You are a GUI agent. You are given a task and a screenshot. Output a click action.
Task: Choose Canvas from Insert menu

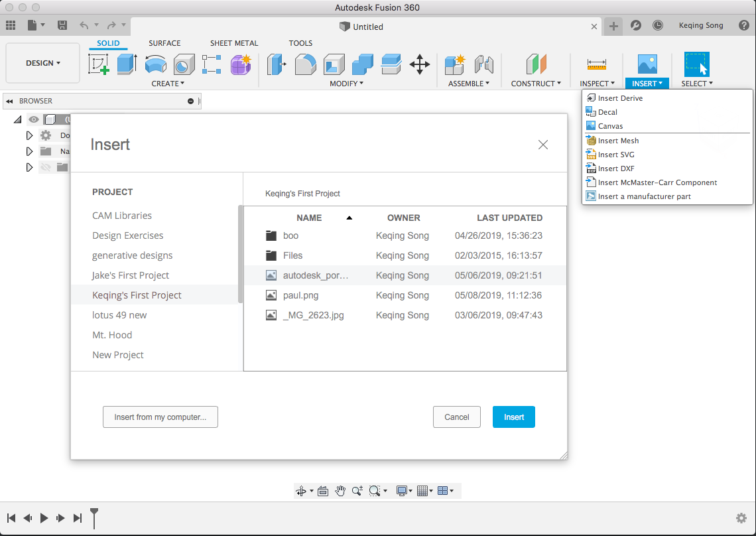tap(667, 126)
